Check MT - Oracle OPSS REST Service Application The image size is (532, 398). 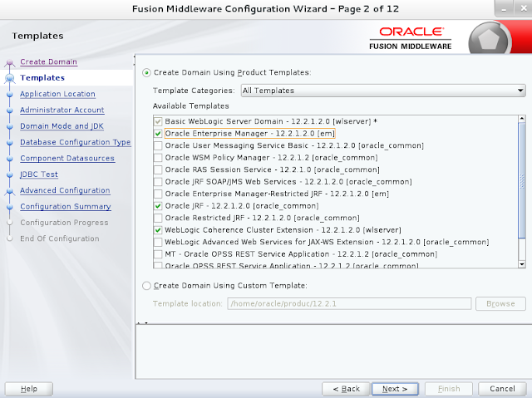[158, 254]
